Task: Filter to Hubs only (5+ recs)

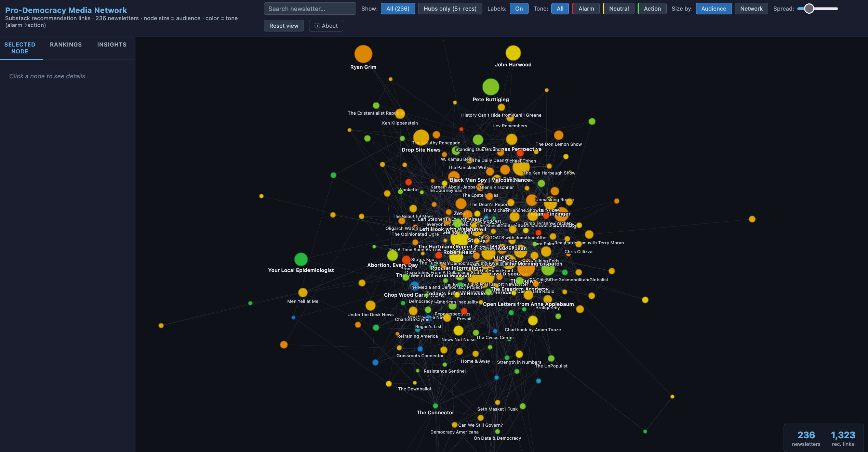Action: coord(450,9)
